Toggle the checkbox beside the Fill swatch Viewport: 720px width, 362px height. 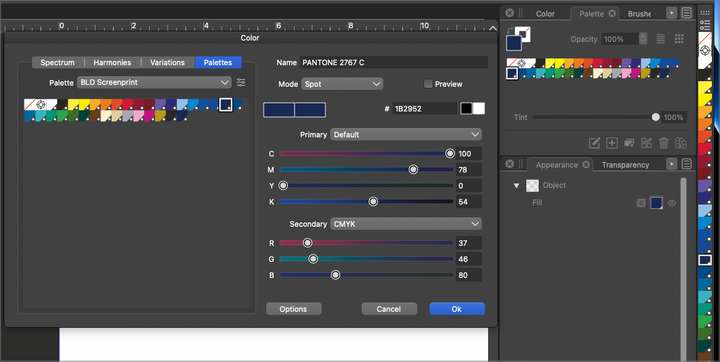(x=641, y=203)
